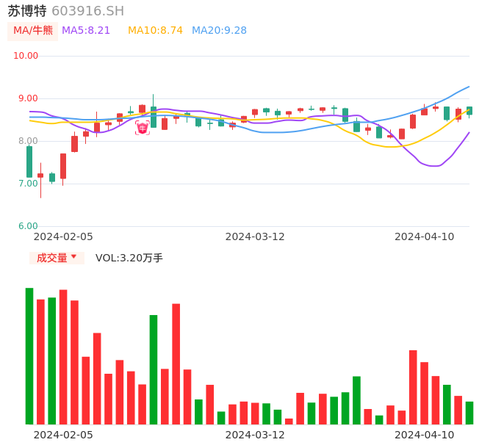The height and width of the screenshot is (445, 504).
Task: Click the 2024-04-10 date under the volume chart
Action: [424, 435]
